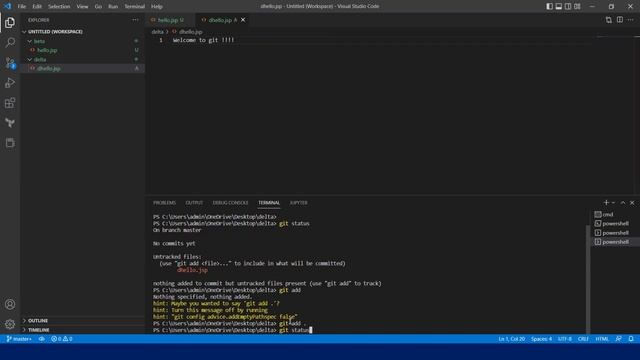
Task: Close the dhello.jsp editor tab
Action: pyautogui.click(x=243, y=20)
